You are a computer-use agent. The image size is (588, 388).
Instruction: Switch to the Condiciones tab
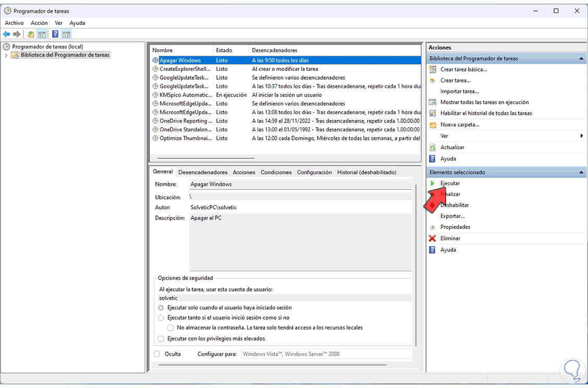276,172
